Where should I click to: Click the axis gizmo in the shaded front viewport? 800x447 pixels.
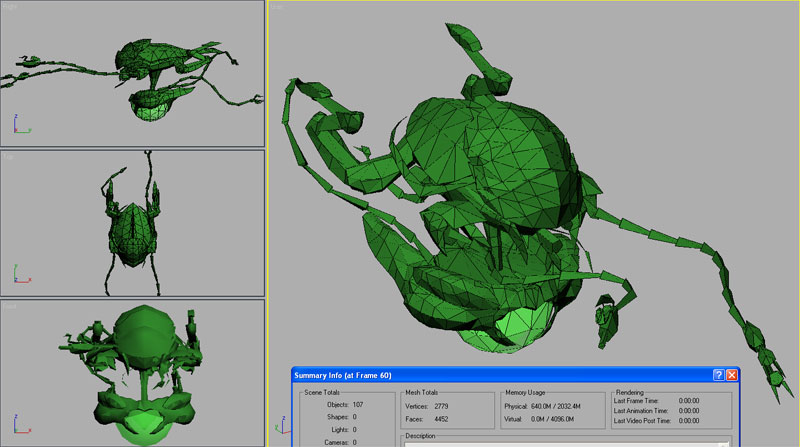[20, 425]
